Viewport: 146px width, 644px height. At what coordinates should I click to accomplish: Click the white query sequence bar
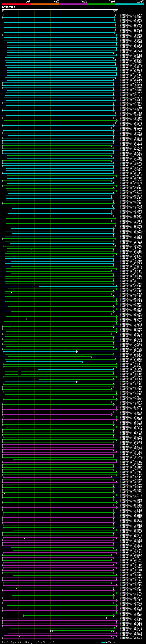(x=60, y=10)
